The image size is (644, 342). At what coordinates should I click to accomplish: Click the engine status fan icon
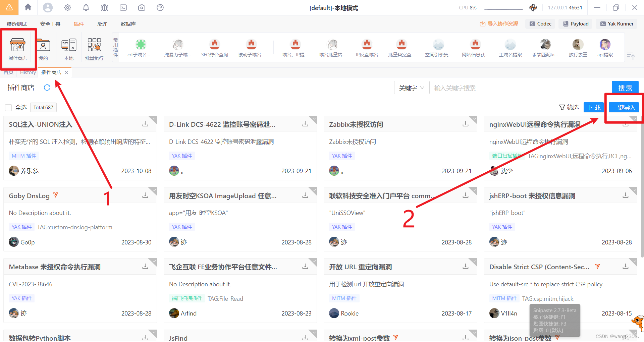click(533, 7)
